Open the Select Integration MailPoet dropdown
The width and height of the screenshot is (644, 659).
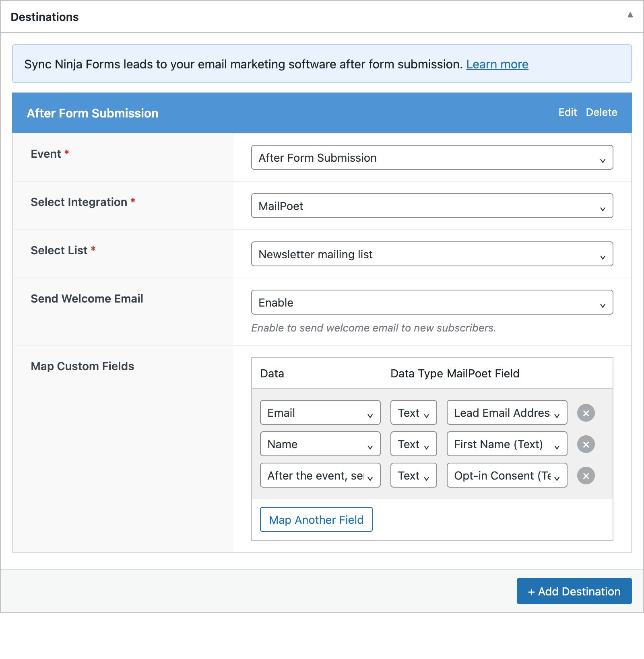click(x=432, y=206)
